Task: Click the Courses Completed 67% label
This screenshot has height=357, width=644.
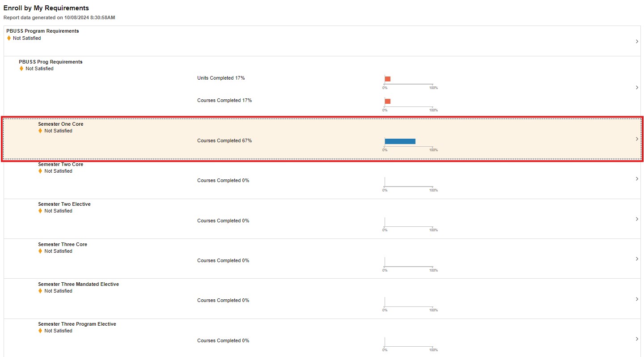Action: 224,140
